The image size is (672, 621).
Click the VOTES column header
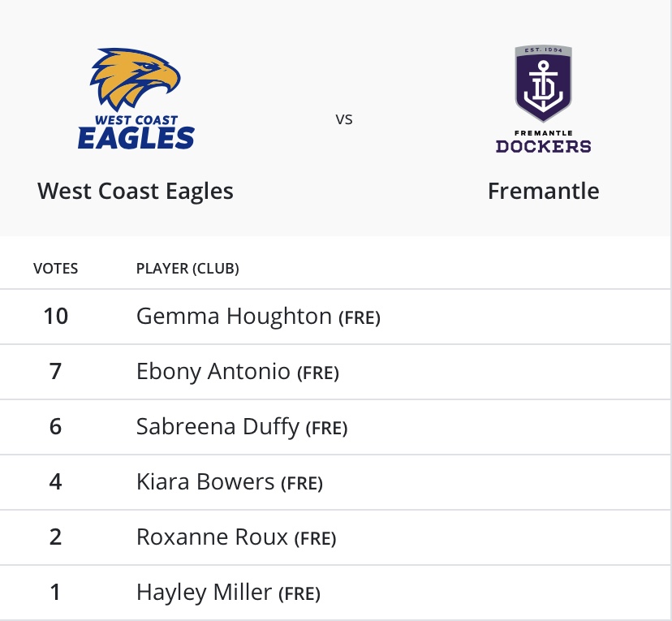(56, 268)
